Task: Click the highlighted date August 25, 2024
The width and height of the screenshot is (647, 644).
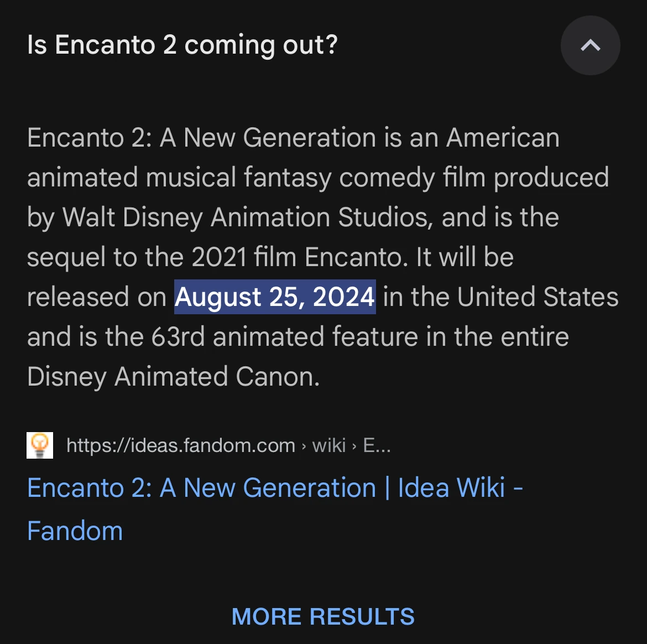Action: (275, 297)
